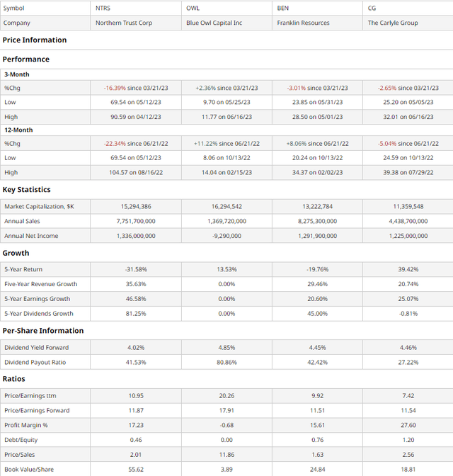Image resolution: width=453 pixels, height=476 pixels.
Task: Click 5-Year Return row label
Action: [x=23, y=269]
